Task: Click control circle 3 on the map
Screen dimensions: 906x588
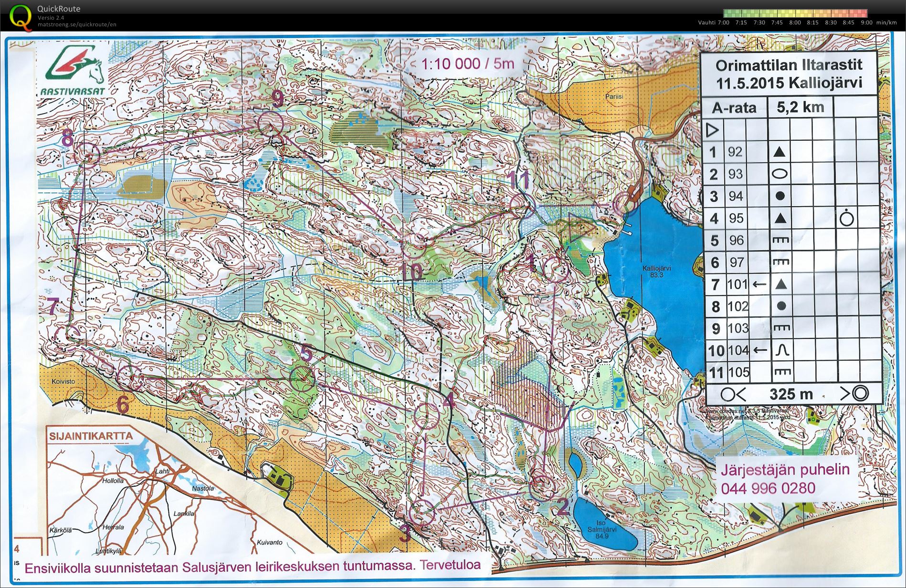Action: (422, 513)
